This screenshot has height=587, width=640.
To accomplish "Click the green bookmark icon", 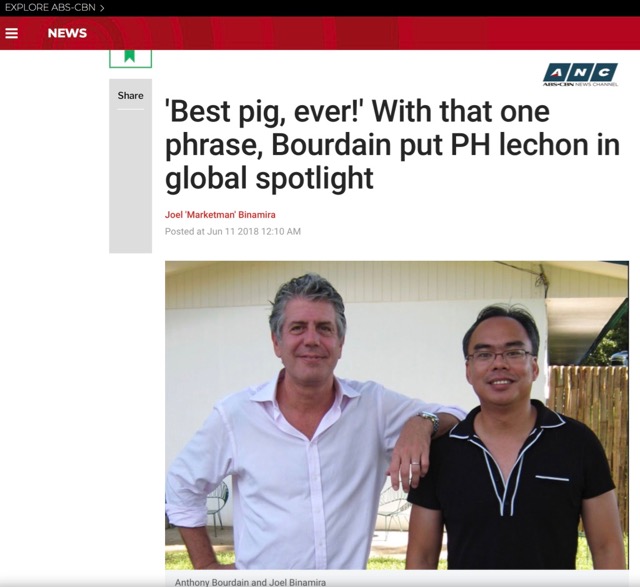I will (x=130, y=57).
